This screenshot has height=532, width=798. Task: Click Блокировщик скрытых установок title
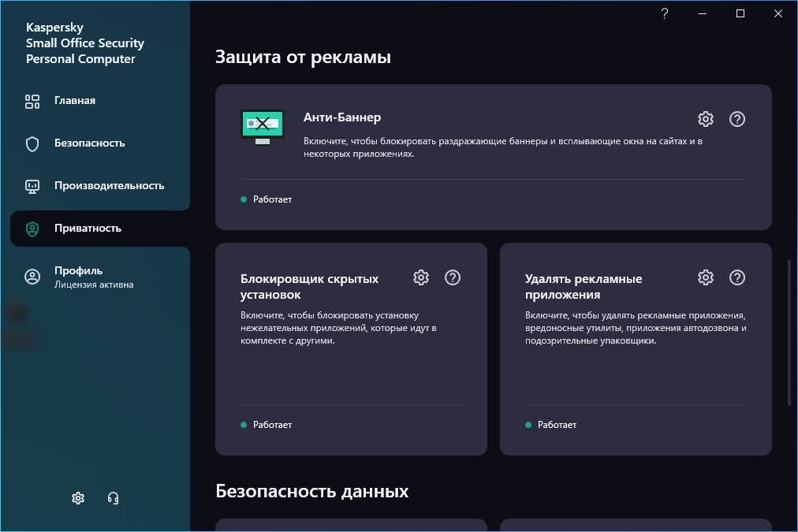coord(309,286)
